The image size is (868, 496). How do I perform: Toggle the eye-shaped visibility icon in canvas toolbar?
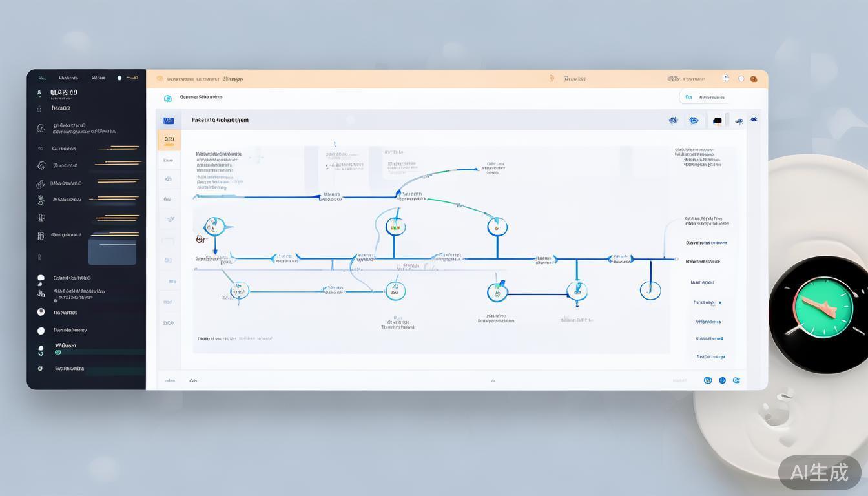694,120
